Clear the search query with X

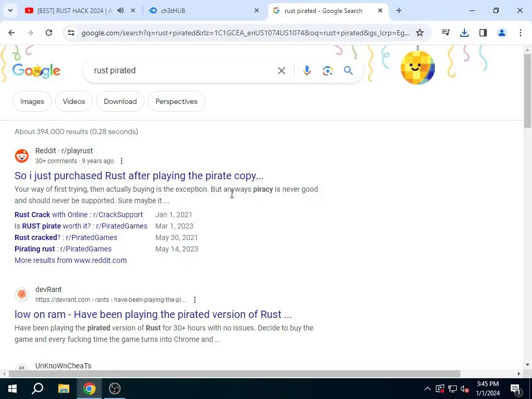tap(282, 71)
